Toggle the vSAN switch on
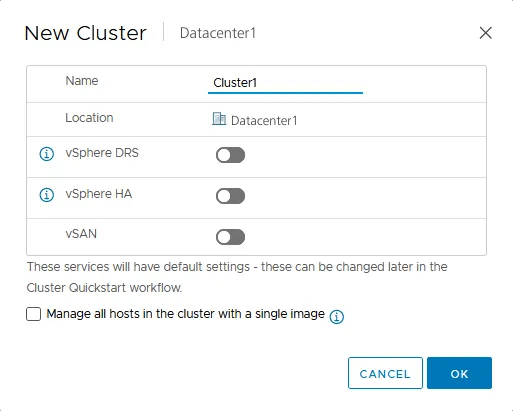Viewport: 513px width, 411px height. click(230, 237)
